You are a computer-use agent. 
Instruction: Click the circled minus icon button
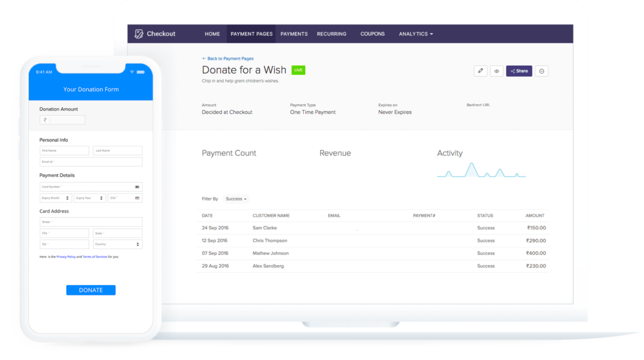point(541,71)
